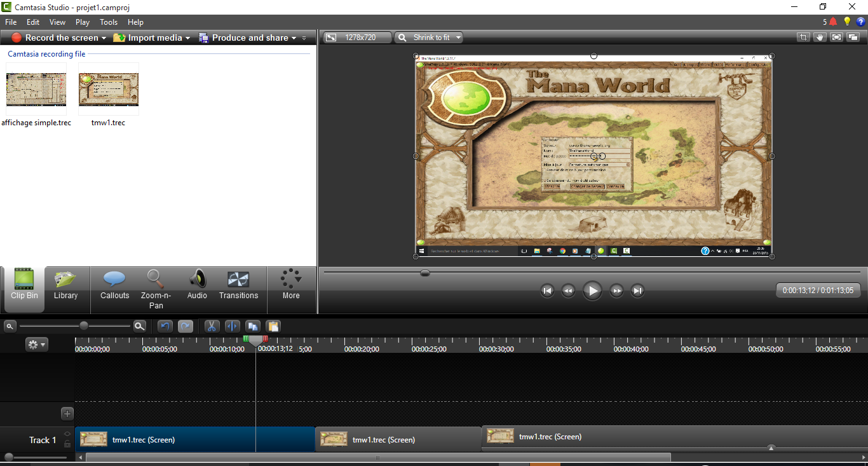868x466 pixels.
Task: Cut the timeline selection with scissors
Action: click(212, 326)
